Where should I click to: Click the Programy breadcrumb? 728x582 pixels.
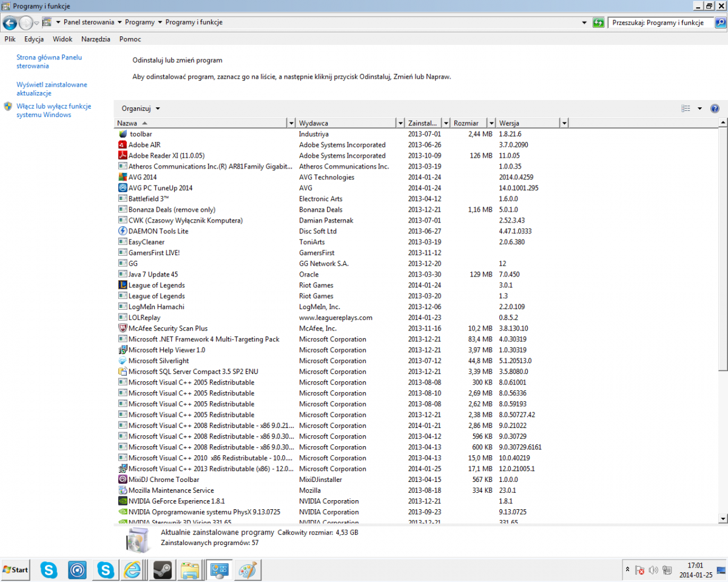[140, 22]
